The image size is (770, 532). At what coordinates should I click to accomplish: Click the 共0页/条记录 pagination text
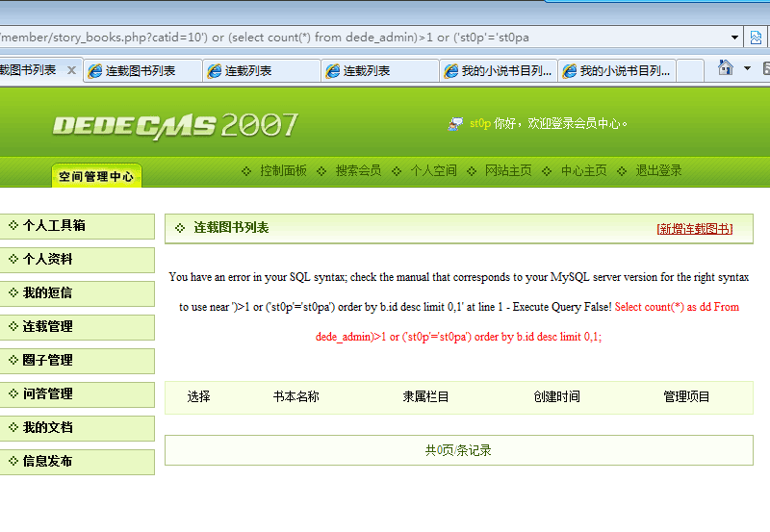(x=458, y=450)
